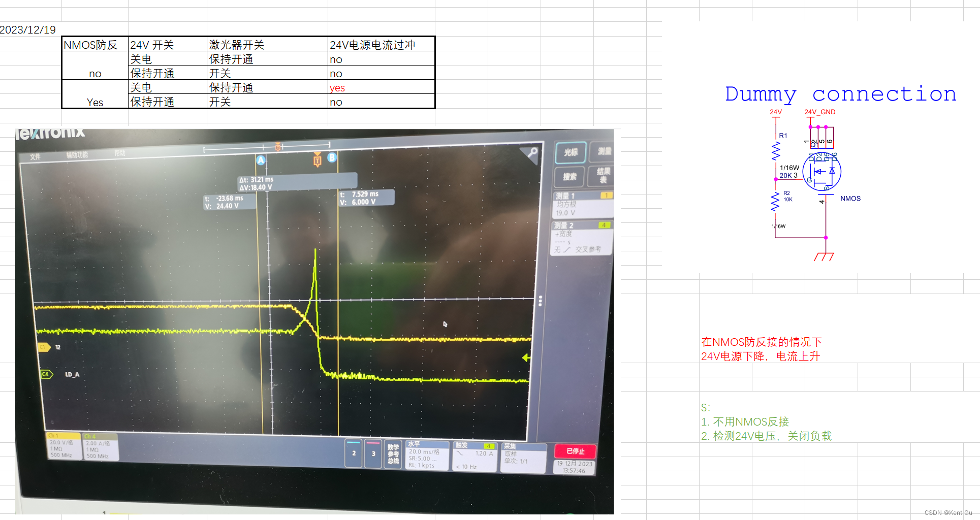Viewport: 980px width, 520px height.
Task: Click the yellow trigger level arrow
Action: point(526,357)
